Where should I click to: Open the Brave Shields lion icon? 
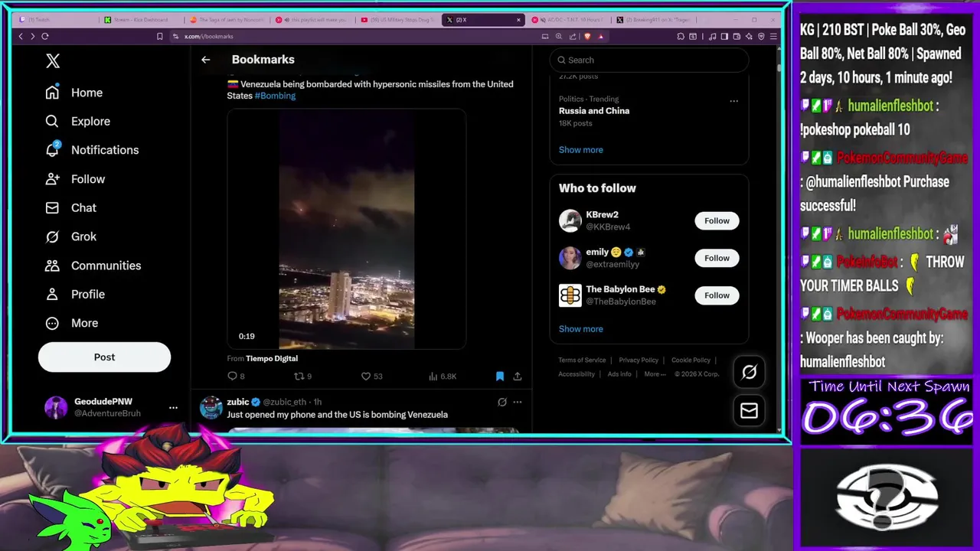(587, 36)
